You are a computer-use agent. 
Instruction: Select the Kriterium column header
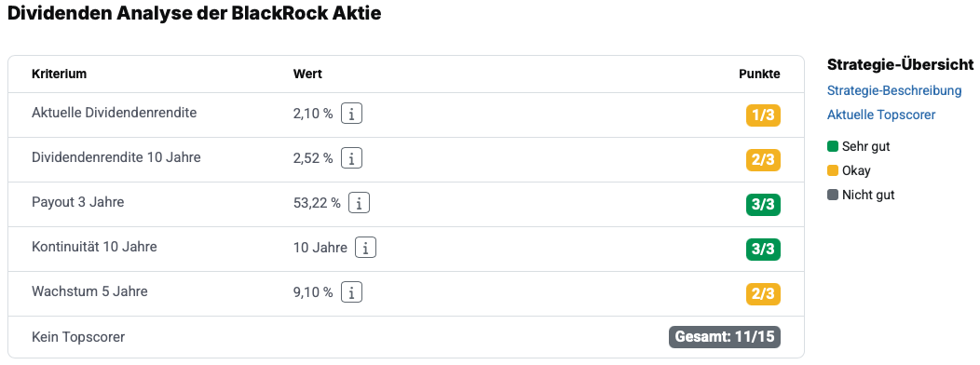[60, 74]
